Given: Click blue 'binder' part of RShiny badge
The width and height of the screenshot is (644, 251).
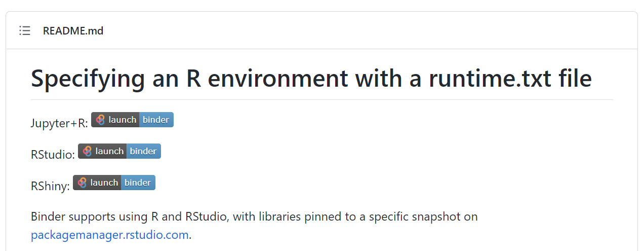Looking at the screenshot, I should [138, 183].
